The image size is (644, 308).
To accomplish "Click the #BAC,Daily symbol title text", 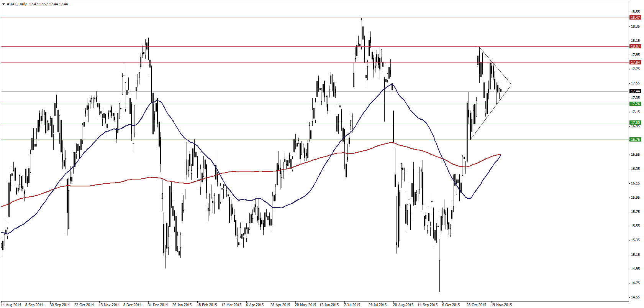I will [17, 4].
